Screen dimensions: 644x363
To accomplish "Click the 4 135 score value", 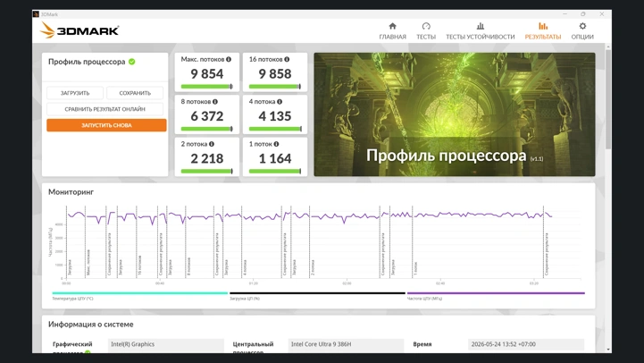I will pyautogui.click(x=275, y=116).
